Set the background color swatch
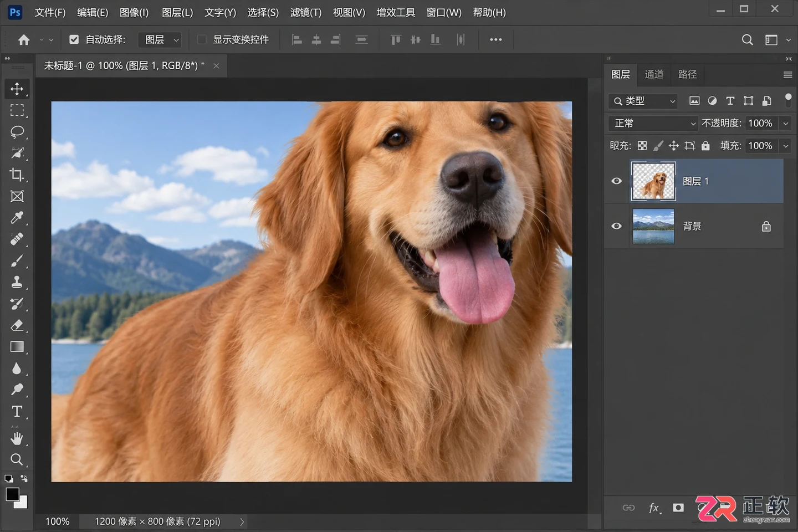 click(x=22, y=504)
